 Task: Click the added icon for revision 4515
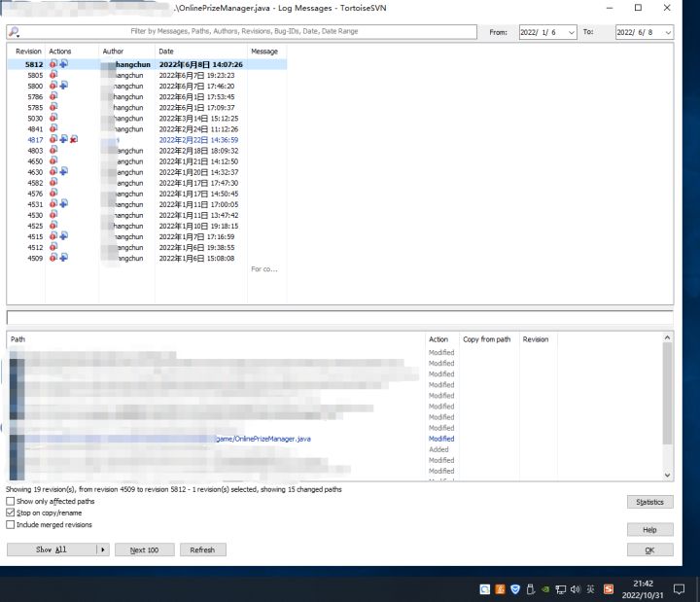tap(64, 235)
